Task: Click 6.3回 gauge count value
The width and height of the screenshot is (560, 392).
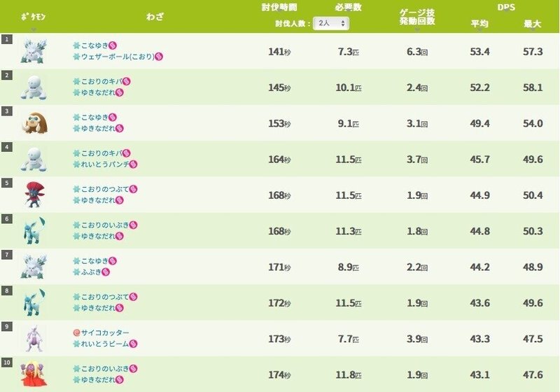Action: coord(417,52)
